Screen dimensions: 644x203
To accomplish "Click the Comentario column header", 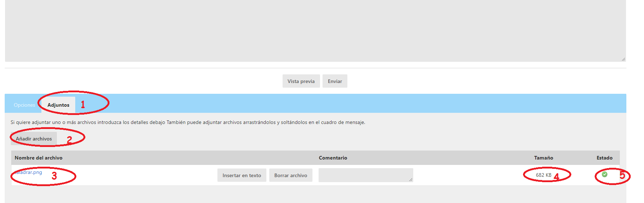I will 333,158.
